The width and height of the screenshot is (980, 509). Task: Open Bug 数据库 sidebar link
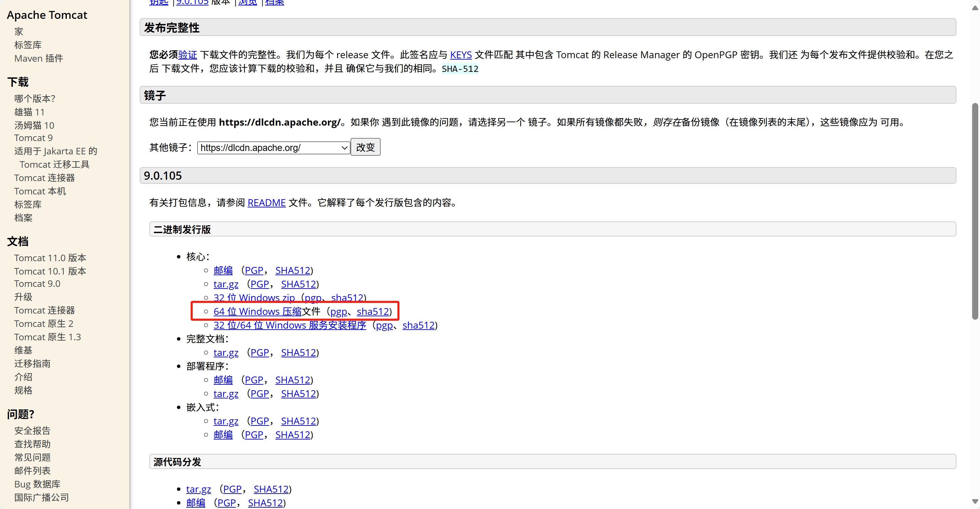tap(37, 484)
